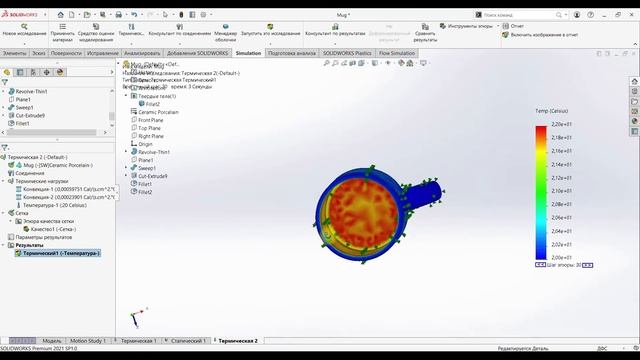Expand Cut-Extrude9 in the flyout tree
The height and width of the screenshot is (360, 640).
pyautogui.click(x=126, y=176)
